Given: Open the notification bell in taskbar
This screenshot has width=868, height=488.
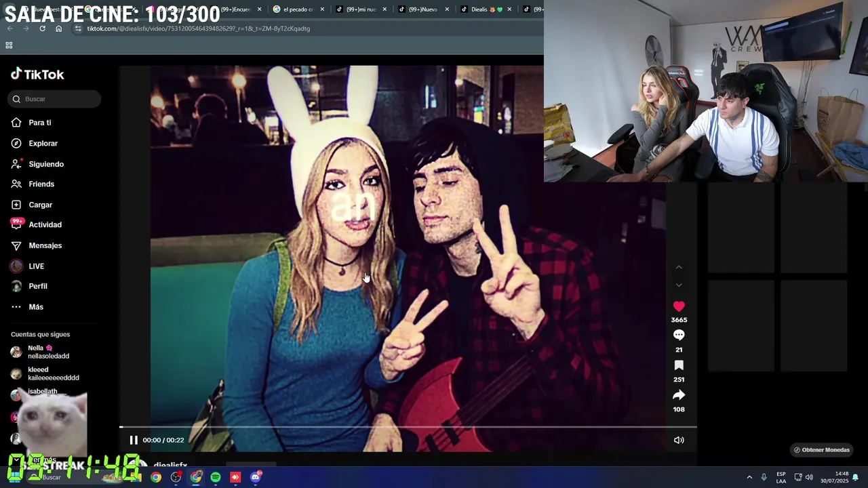Looking at the screenshot, I should coord(856,477).
